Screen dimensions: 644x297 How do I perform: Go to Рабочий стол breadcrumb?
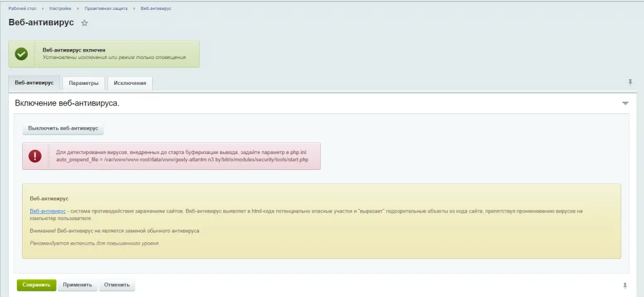21,9
